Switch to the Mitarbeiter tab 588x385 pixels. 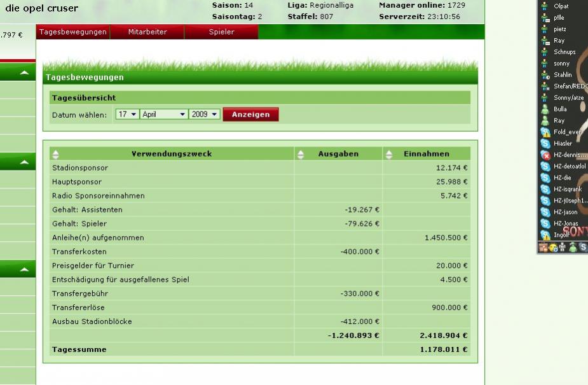click(x=147, y=32)
